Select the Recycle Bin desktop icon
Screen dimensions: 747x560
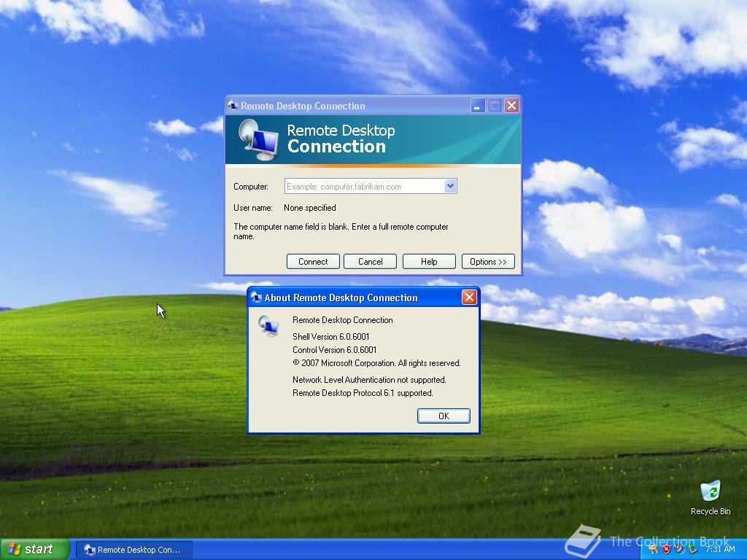711,498
